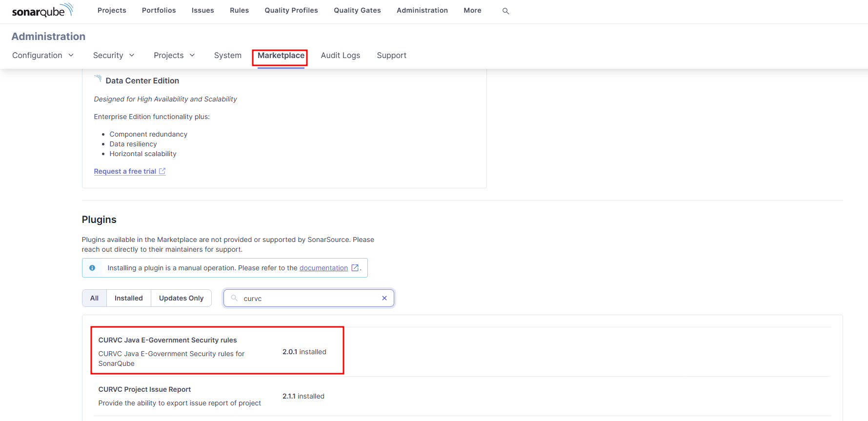The height and width of the screenshot is (421, 868).
Task: Open the Audit Logs tab
Action: [x=341, y=56]
